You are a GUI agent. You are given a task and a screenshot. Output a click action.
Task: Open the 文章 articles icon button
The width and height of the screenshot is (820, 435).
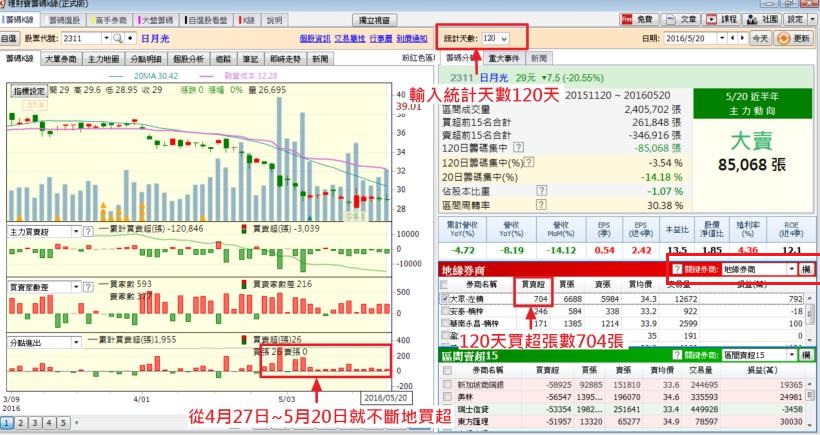click(x=681, y=19)
